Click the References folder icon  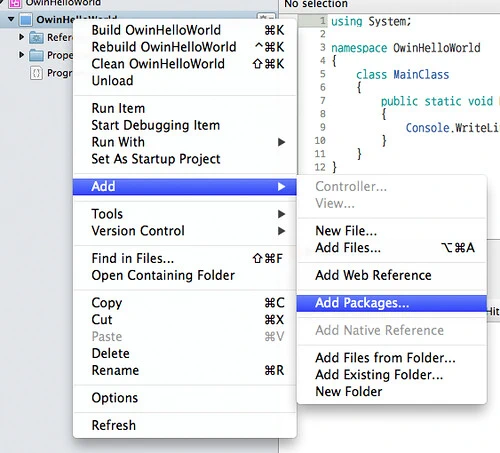36,38
